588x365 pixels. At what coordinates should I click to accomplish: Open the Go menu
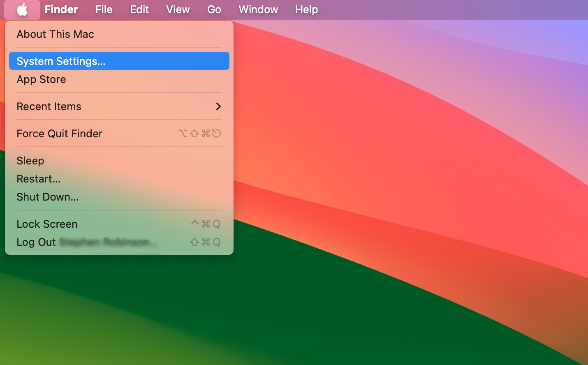[x=214, y=9]
